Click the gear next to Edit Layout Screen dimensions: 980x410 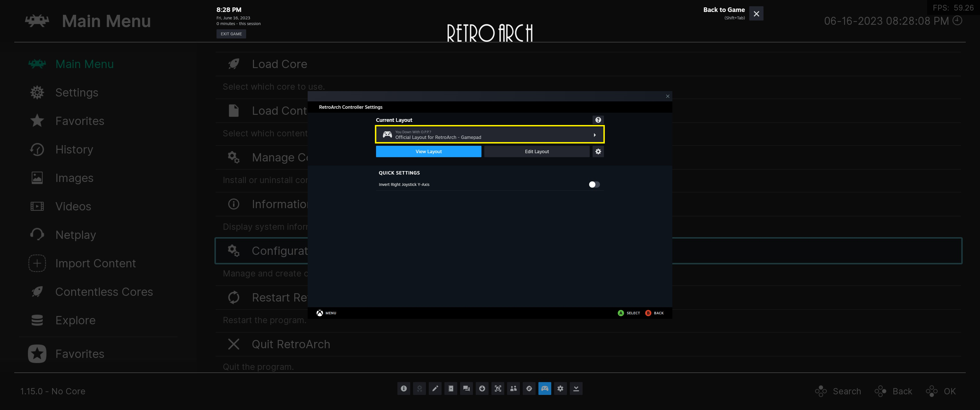pyautogui.click(x=598, y=151)
